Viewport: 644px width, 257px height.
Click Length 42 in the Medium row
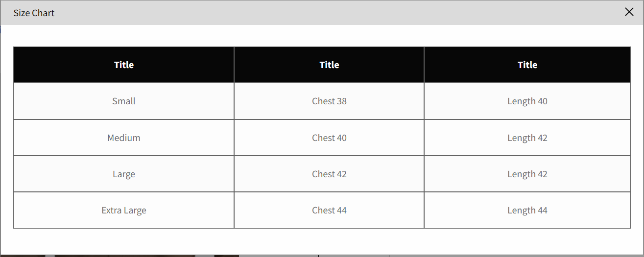[x=527, y=138]
